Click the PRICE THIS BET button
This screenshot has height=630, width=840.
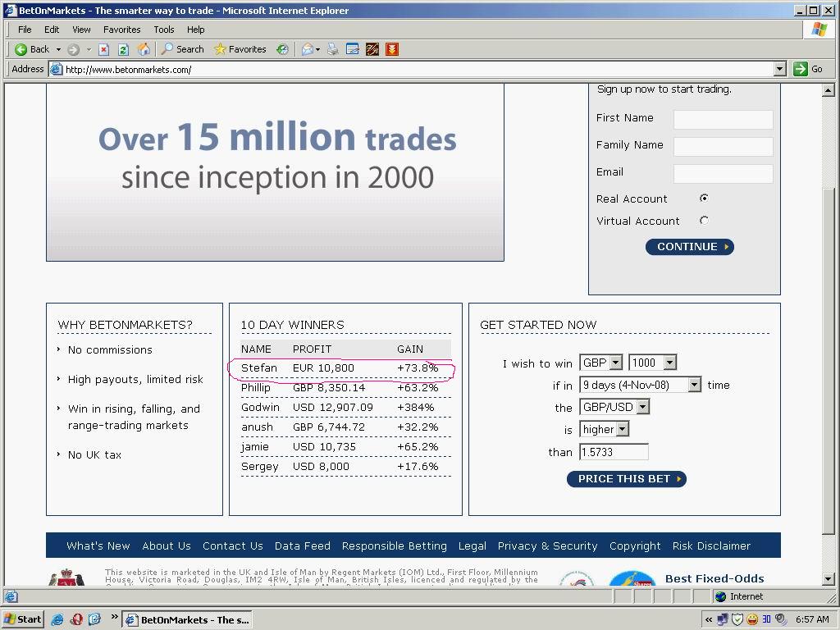626,479
